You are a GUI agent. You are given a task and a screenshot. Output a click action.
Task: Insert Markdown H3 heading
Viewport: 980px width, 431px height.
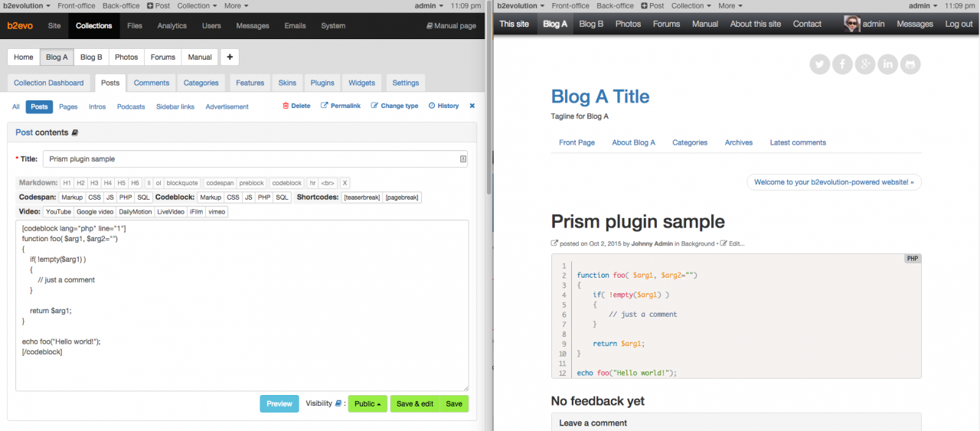click(94, 183)
